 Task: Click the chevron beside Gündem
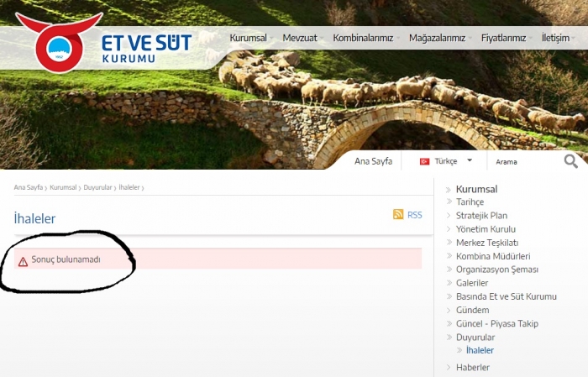point(448,310)
